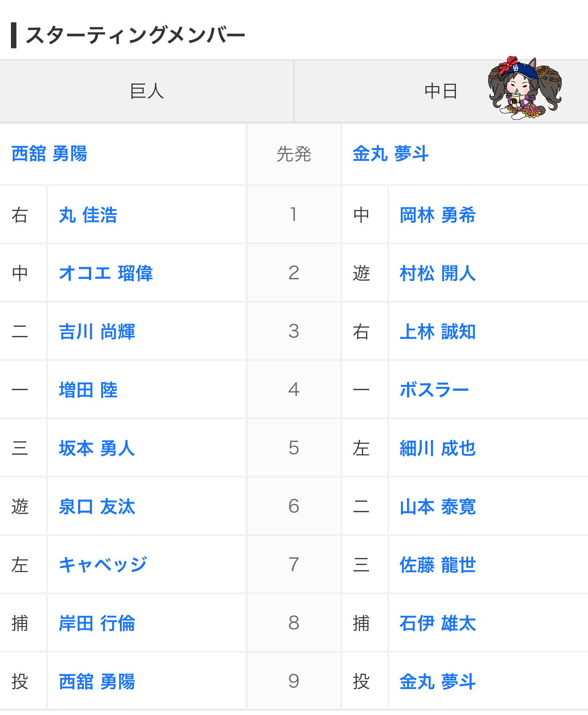Viewport: 588px width, 715px height.
Task: Open 泉口 友汰 player link
Action: pyautogui.click(x=97, y=507)
